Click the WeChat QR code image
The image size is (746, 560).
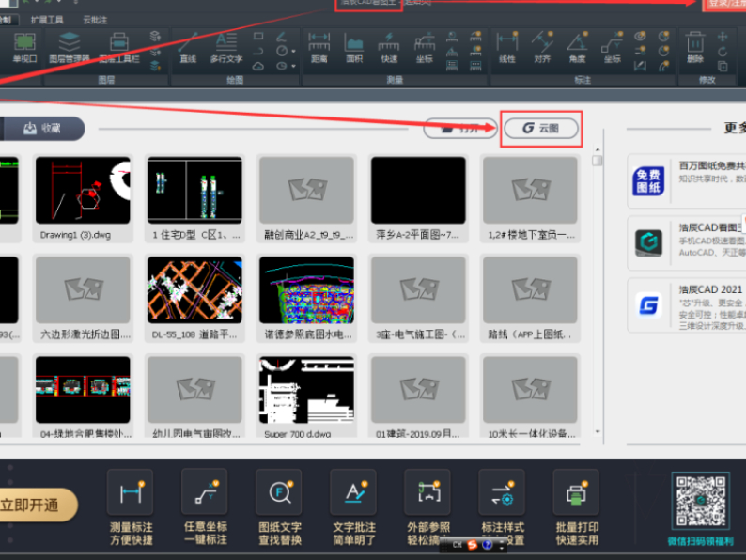[700, 501]
